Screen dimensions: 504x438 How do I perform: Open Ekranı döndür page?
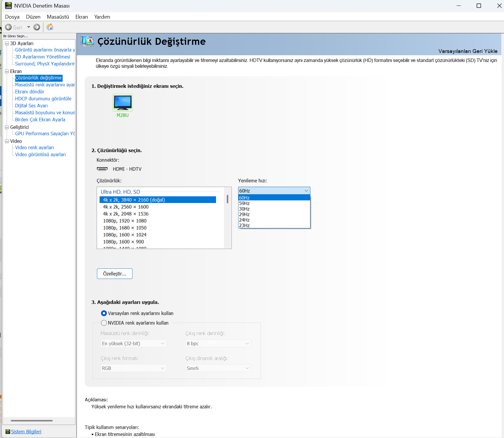[x=30, y=92]
